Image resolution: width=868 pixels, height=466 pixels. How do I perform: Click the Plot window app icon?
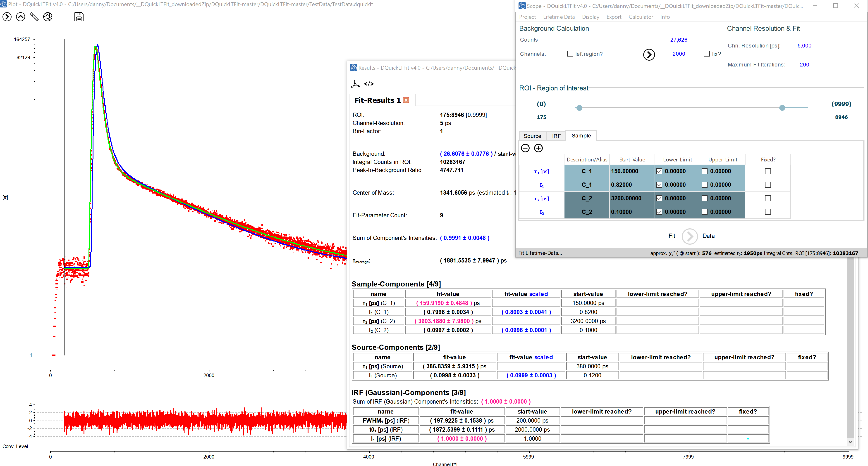[4, 4]
